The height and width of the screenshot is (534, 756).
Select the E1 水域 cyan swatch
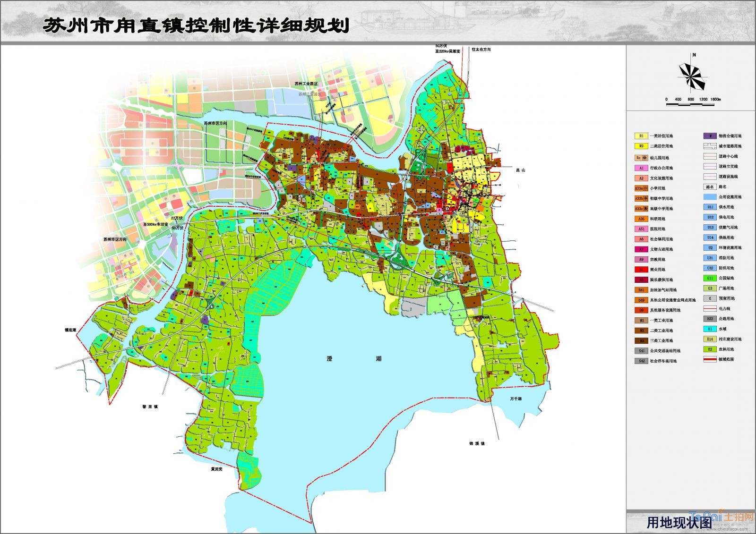point(710,329)
